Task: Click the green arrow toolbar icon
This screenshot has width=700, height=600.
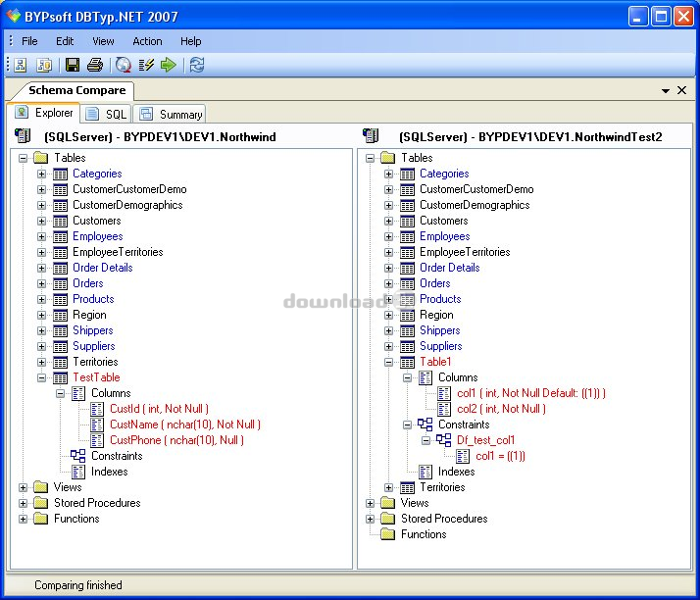Action: (169, 66)
